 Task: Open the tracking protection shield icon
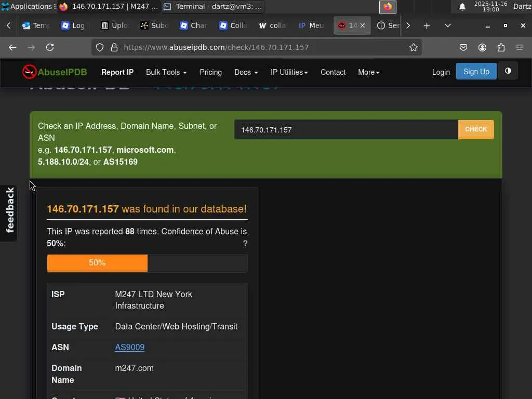pyautogui.click(x=99, y=47)
